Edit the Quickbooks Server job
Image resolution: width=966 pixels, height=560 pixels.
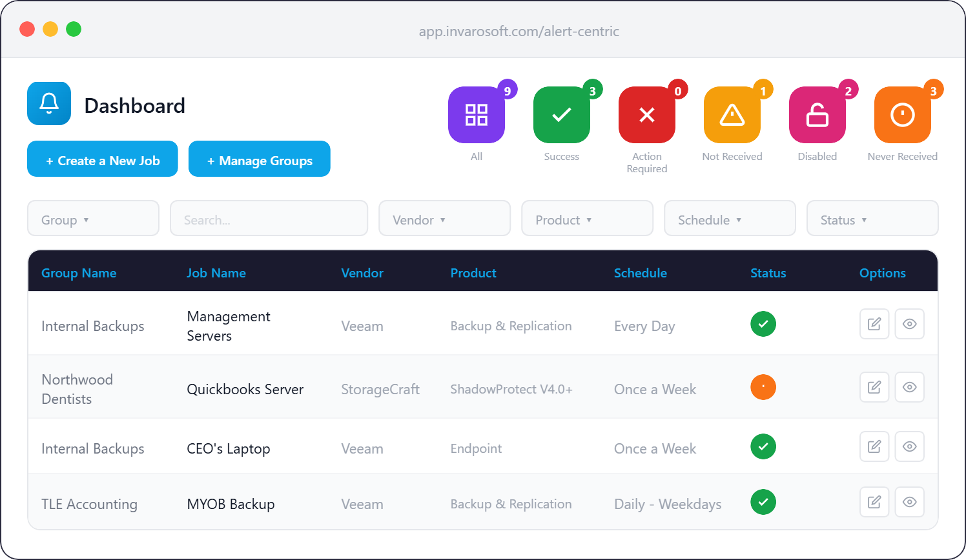tap(874, 387)
